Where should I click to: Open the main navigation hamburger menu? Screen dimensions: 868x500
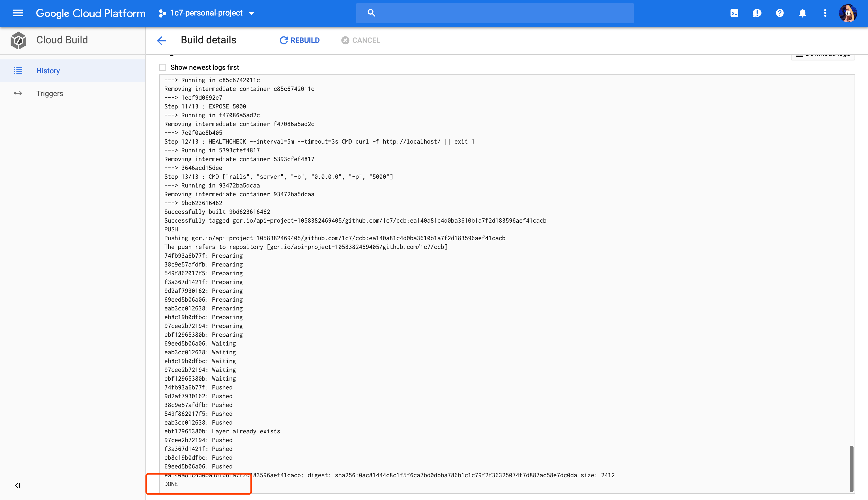click(x=18, y=13)
